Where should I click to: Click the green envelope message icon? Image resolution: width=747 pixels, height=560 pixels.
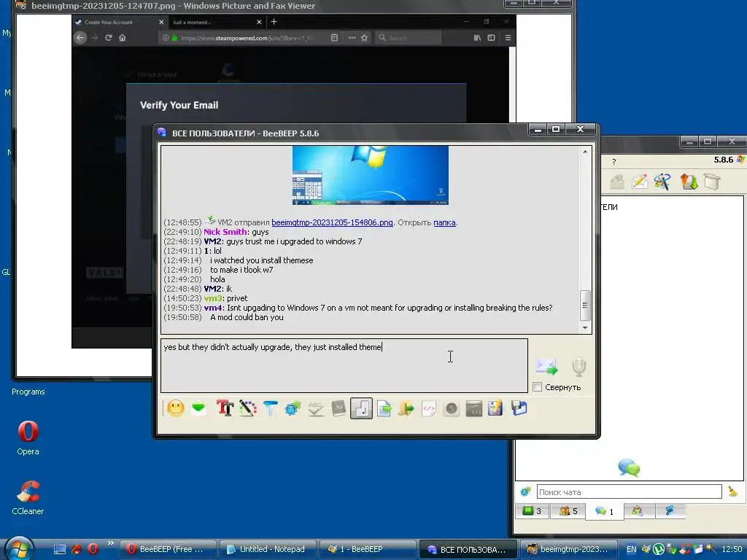point(198,408)
